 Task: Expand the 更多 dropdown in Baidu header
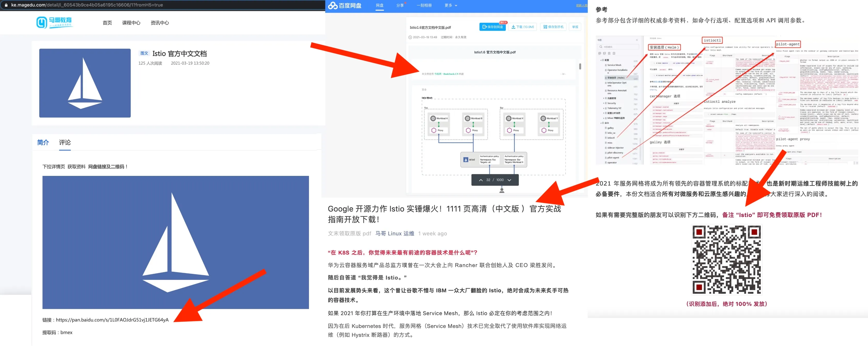(x=451, y=5)
